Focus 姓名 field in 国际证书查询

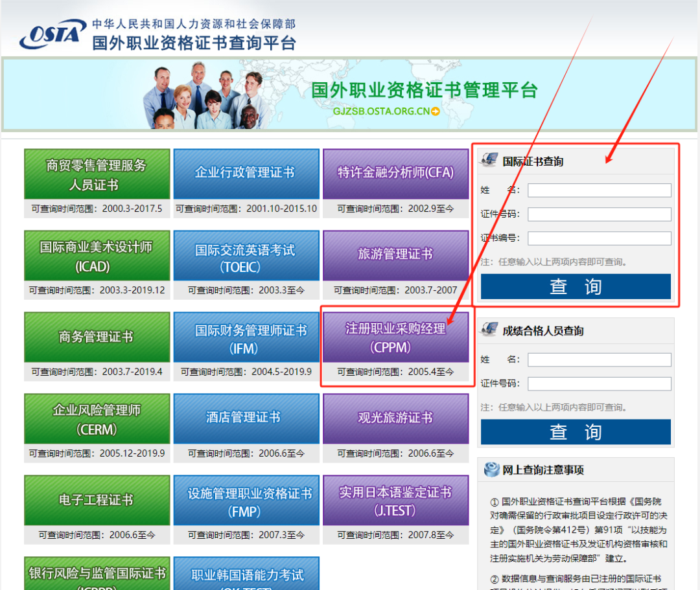(599, 190)
